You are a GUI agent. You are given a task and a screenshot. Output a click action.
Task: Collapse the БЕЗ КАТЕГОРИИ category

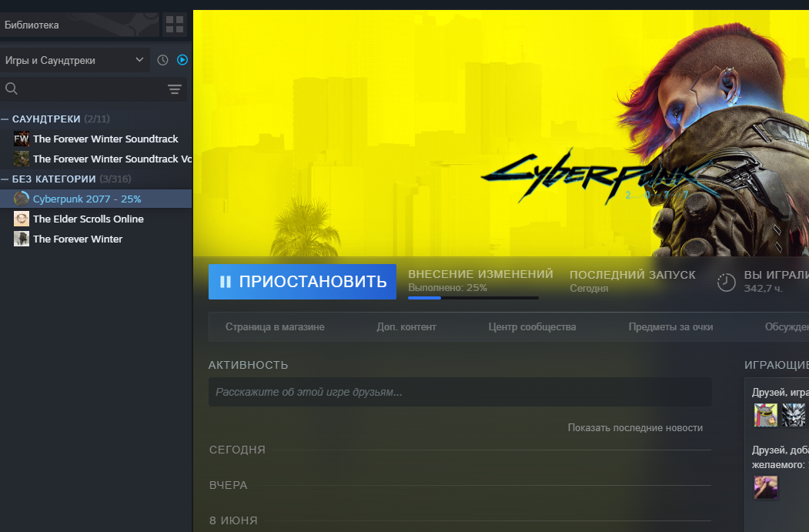(x=5, y=179)
